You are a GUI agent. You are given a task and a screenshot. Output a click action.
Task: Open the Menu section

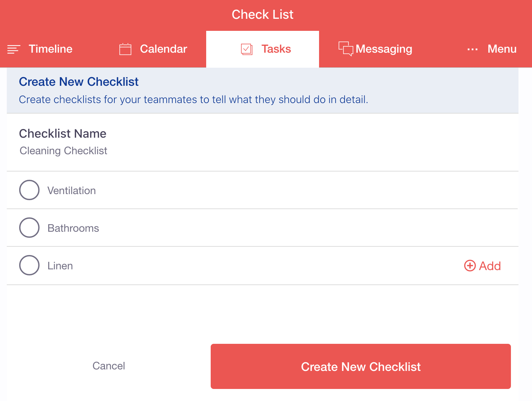click(502, 49)
